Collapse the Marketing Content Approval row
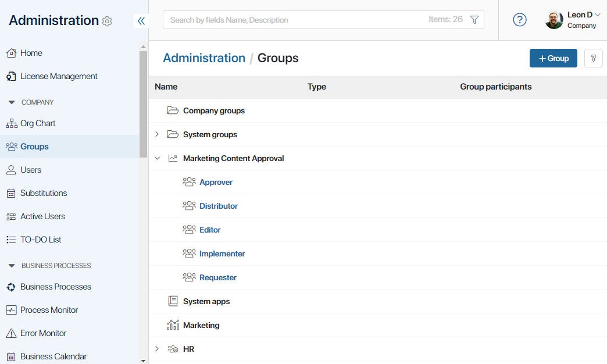 [157, 158]
